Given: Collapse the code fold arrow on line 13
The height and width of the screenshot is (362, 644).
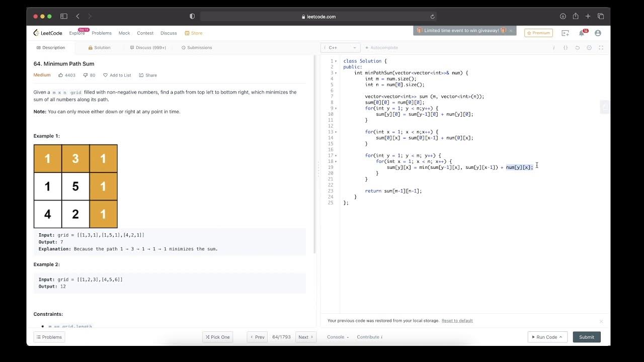Looking at the screenshot, I should coord(336,132).
